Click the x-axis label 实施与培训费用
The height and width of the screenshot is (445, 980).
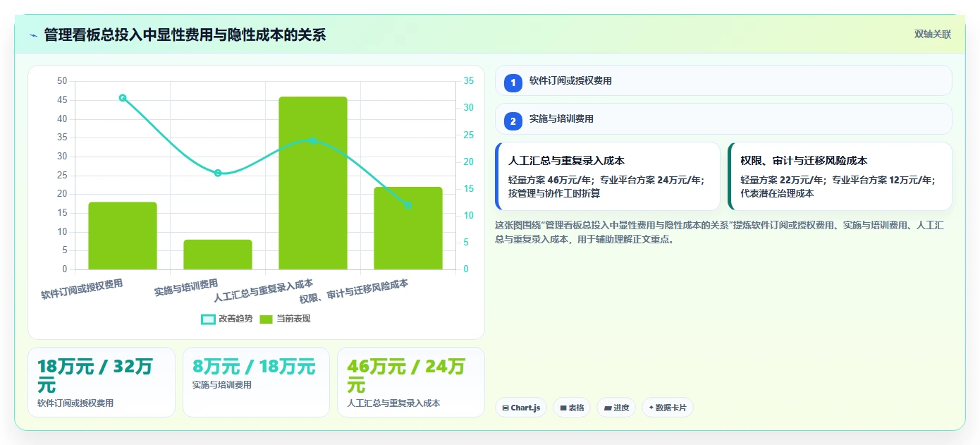click(186, 287)
